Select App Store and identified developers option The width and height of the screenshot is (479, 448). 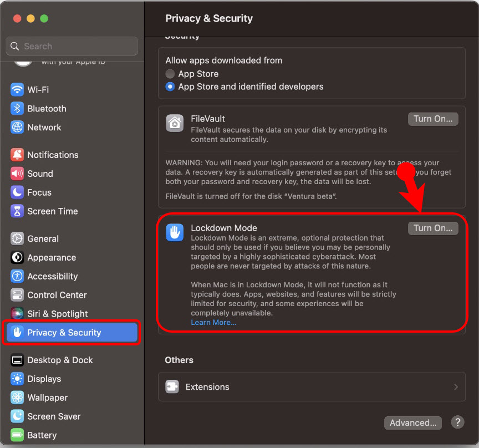tap(170, 86)
